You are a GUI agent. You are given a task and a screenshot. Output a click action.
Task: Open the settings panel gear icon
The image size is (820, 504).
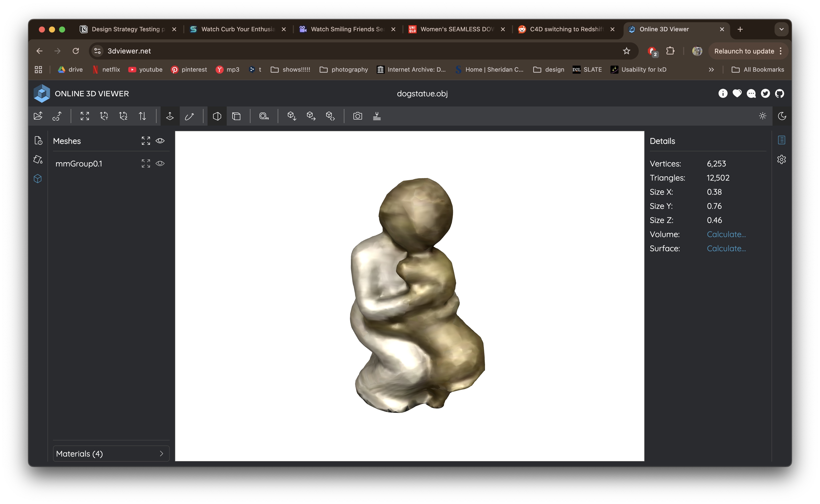click(782, 159)
